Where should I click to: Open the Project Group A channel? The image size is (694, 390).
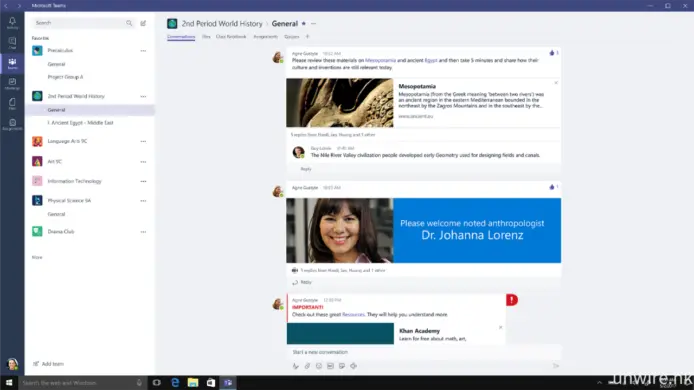[65, 77]
